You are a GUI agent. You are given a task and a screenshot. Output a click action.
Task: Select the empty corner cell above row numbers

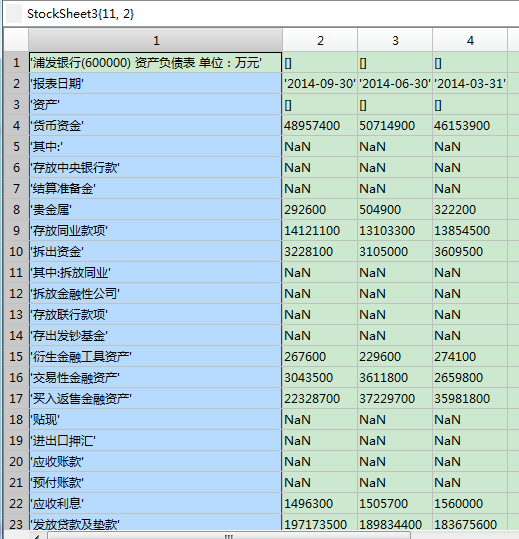[x=16, y=40]
